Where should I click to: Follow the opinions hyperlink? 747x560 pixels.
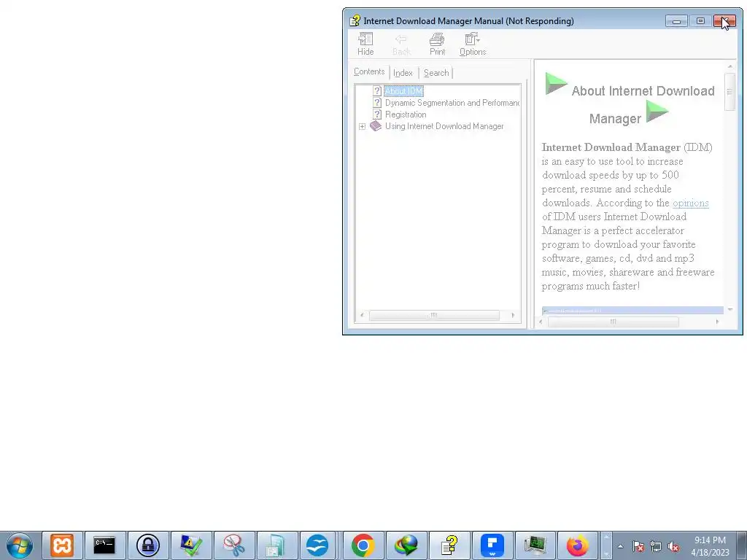point(690,203)
